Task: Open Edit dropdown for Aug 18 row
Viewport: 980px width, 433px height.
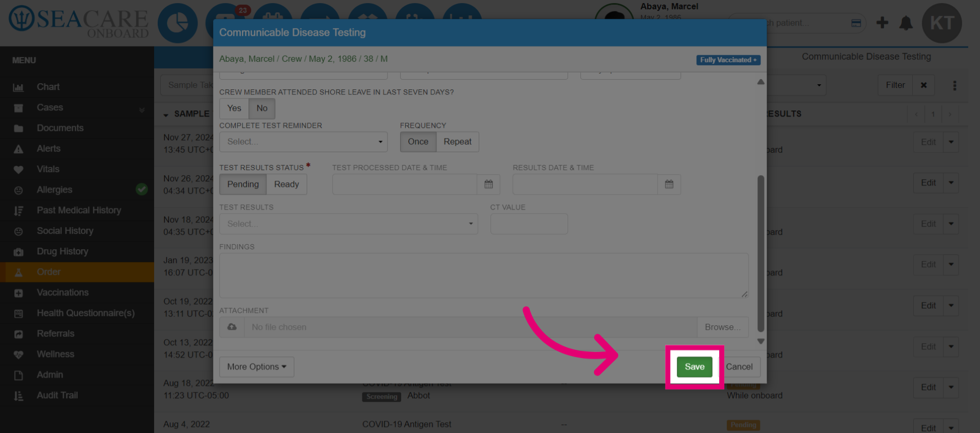Action: [951, 387]
